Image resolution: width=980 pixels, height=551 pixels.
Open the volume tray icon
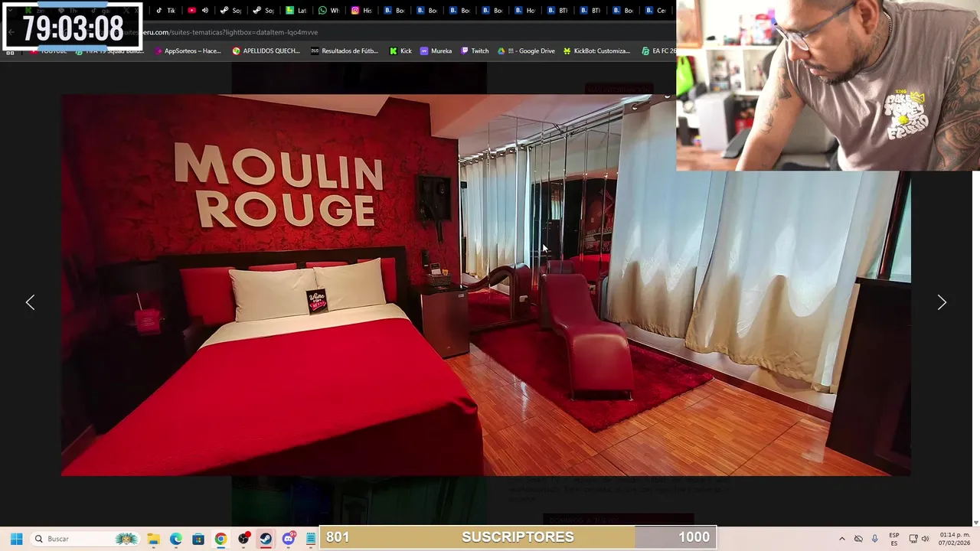point(925,539)
